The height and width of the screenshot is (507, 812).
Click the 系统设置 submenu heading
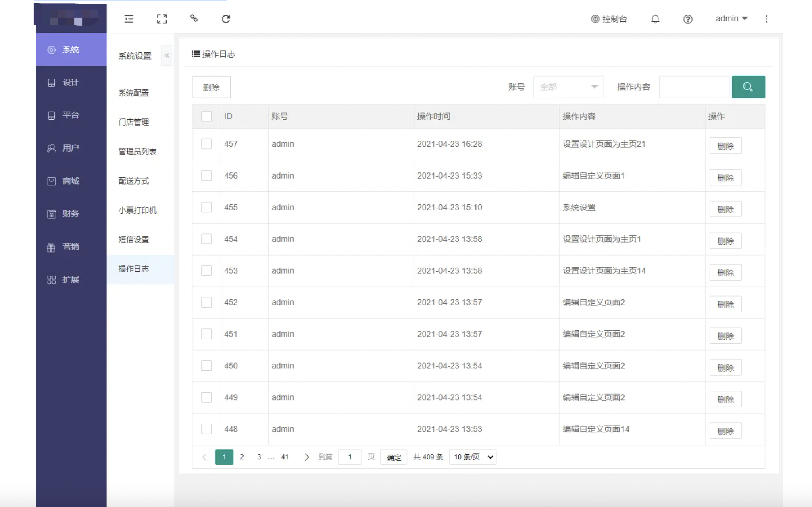pos(135,56)
